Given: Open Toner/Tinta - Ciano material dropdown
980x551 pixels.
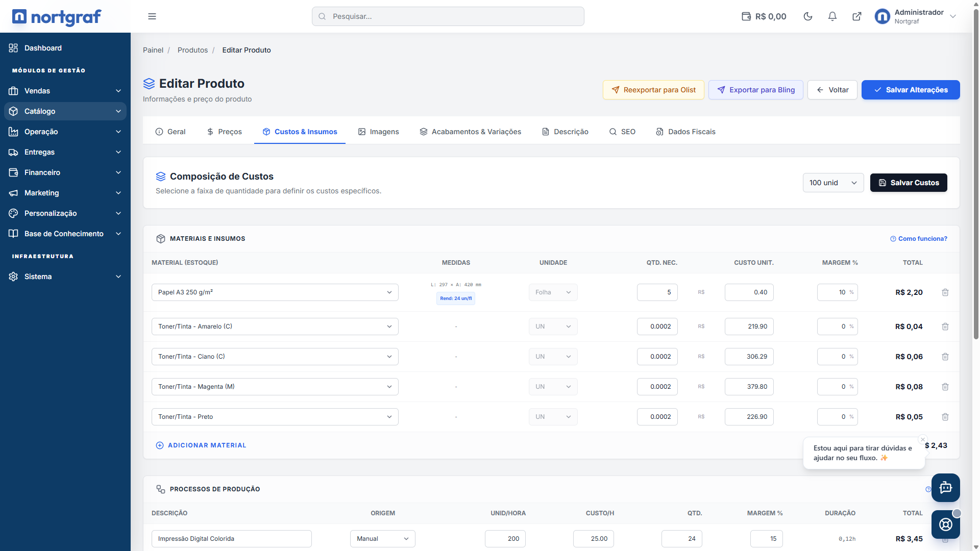Looking at the screenshot, I should 275,357.
